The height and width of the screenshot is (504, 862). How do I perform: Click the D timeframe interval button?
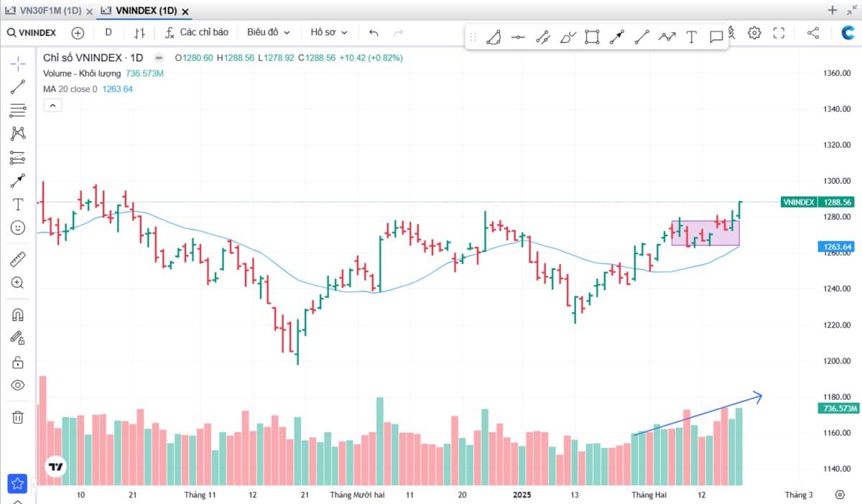(x=108, y=32)
